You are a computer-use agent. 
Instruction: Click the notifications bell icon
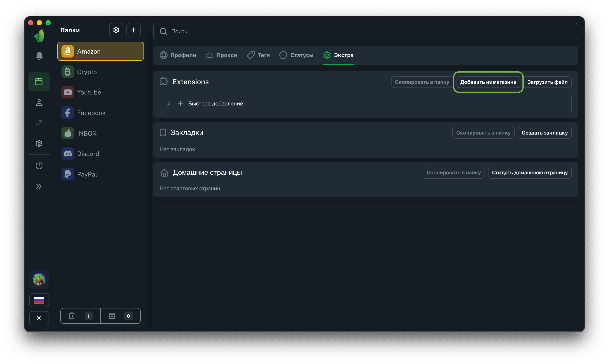point(39,56)
